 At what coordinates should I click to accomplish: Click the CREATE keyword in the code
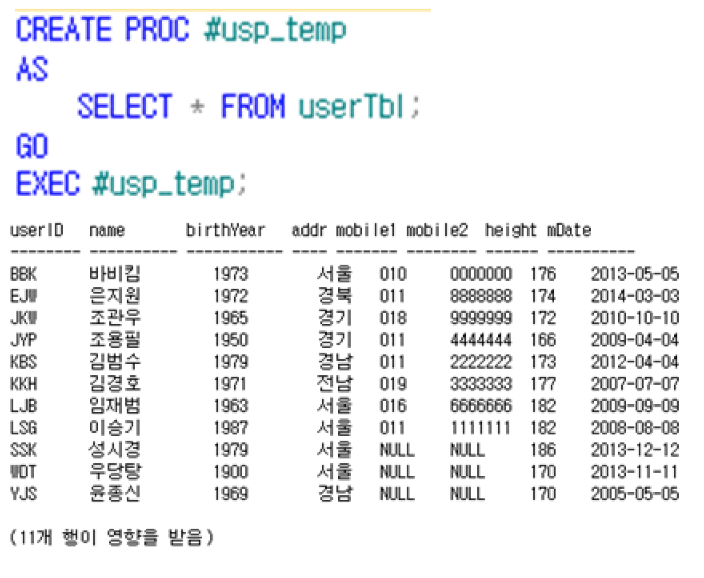click(x=63, y=30)
